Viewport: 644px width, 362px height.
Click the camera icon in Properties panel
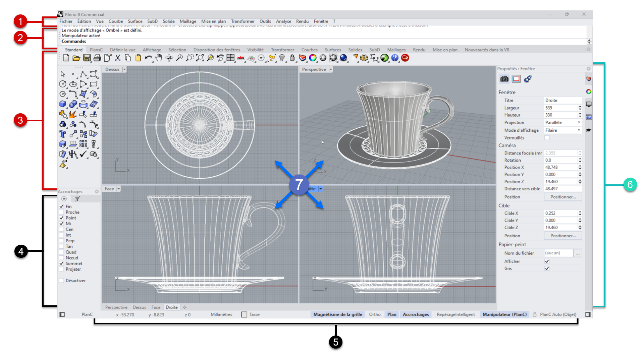pos(504,79)
